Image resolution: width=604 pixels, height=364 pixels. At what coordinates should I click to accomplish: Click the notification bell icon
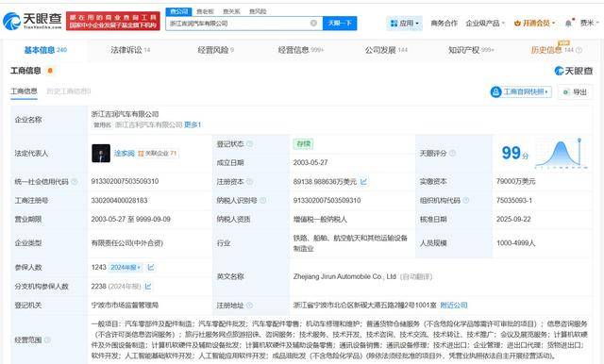568,24
